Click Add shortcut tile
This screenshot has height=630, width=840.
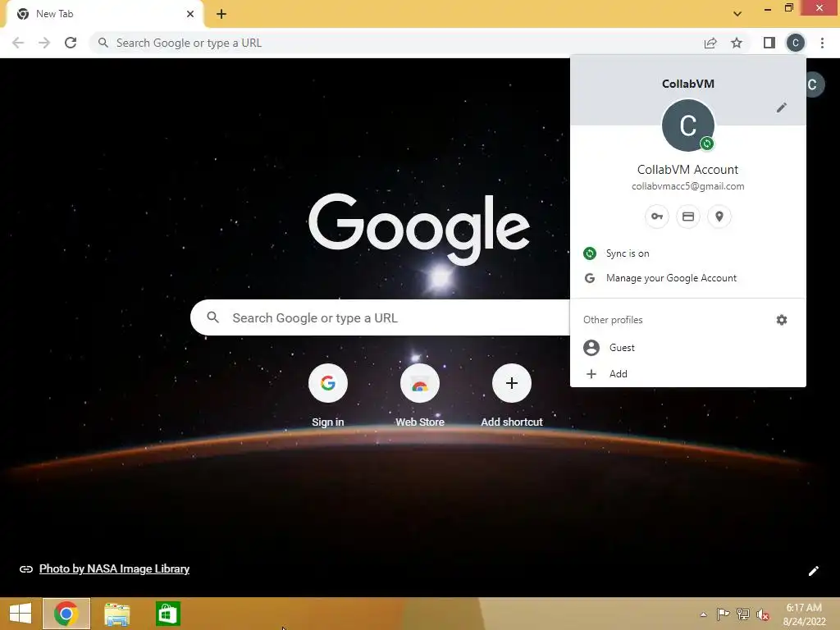tap(512, 395)
